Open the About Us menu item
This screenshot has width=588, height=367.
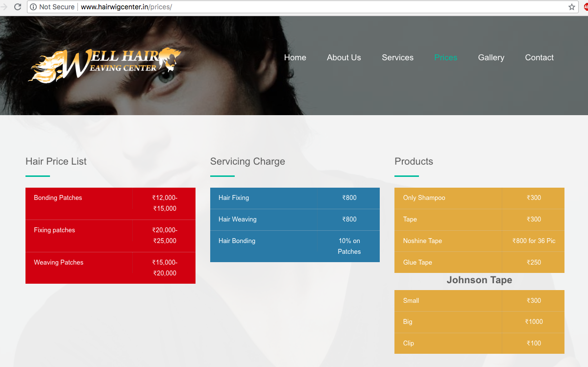[344, 57]
